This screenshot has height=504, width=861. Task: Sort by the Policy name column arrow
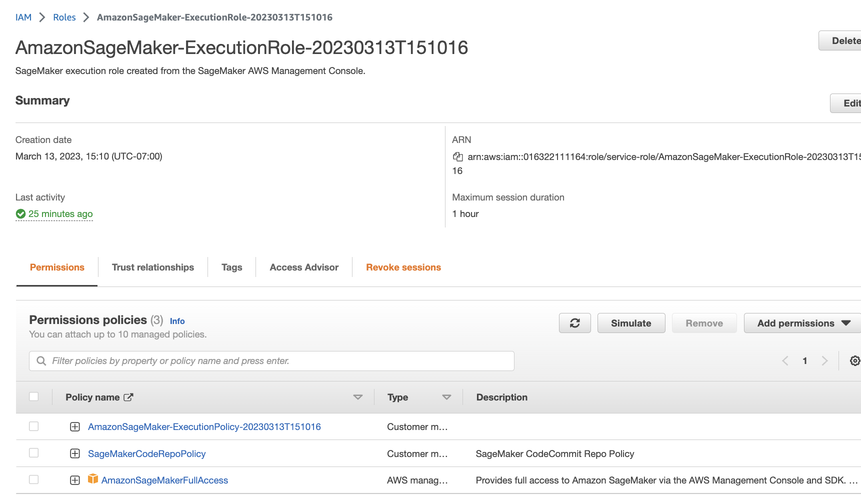pos(358,397)
